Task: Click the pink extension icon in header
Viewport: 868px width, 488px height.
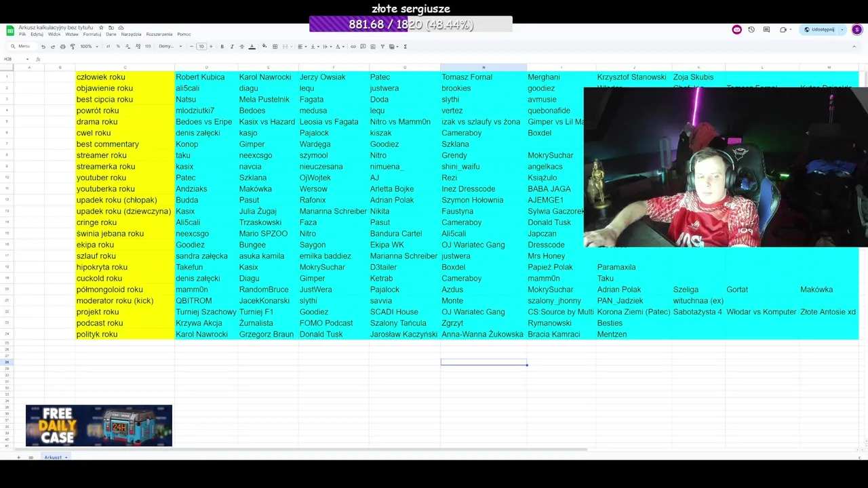Action: (737, 30)
